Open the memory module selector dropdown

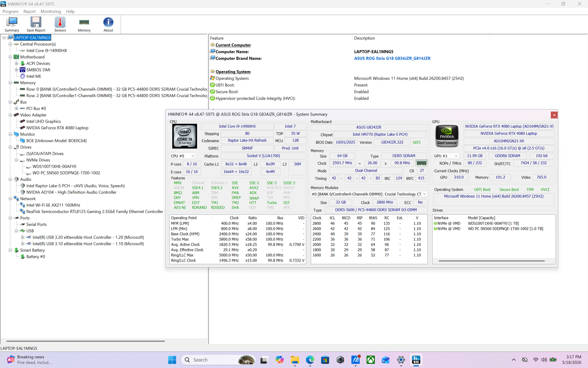(369, 194)
